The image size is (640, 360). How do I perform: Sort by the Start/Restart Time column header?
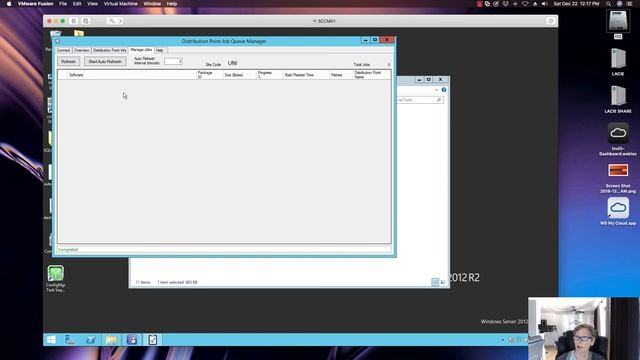305,75
